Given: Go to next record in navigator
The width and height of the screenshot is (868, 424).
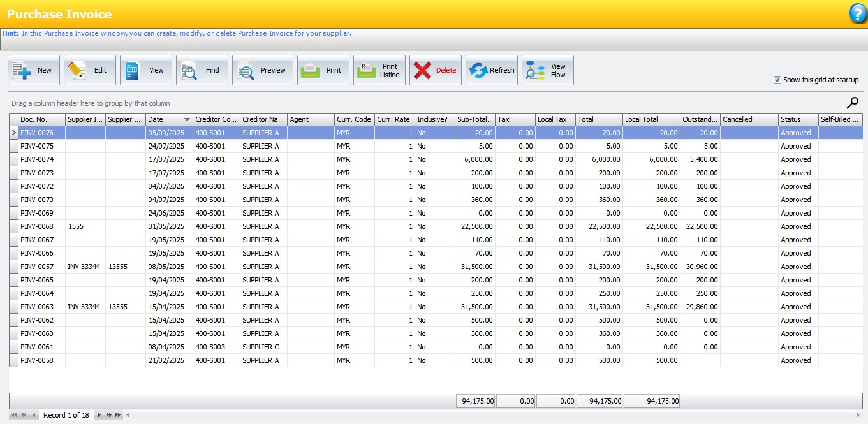Looking at the screenshot, I should (x=99, y=415).
